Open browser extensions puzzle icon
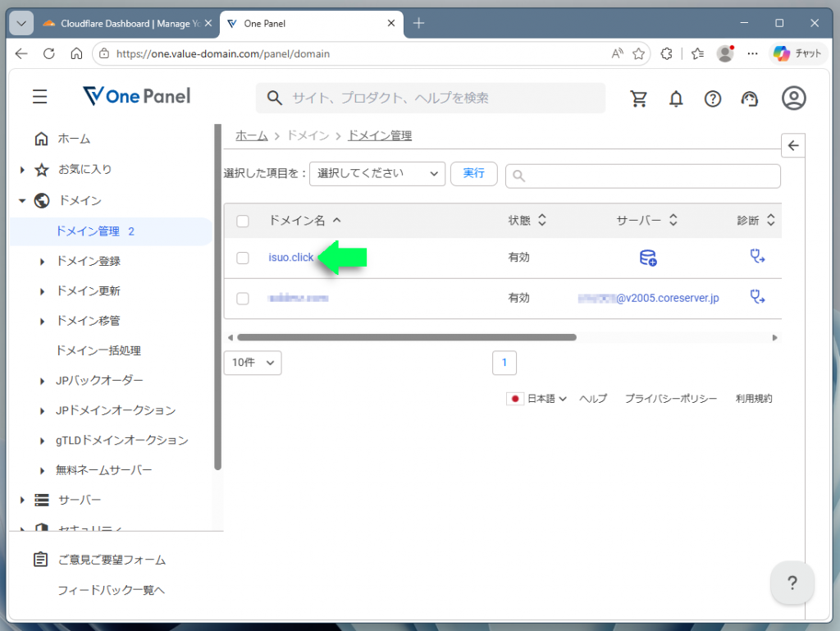The width and height of the screenshot is (840, 631). 666,53
